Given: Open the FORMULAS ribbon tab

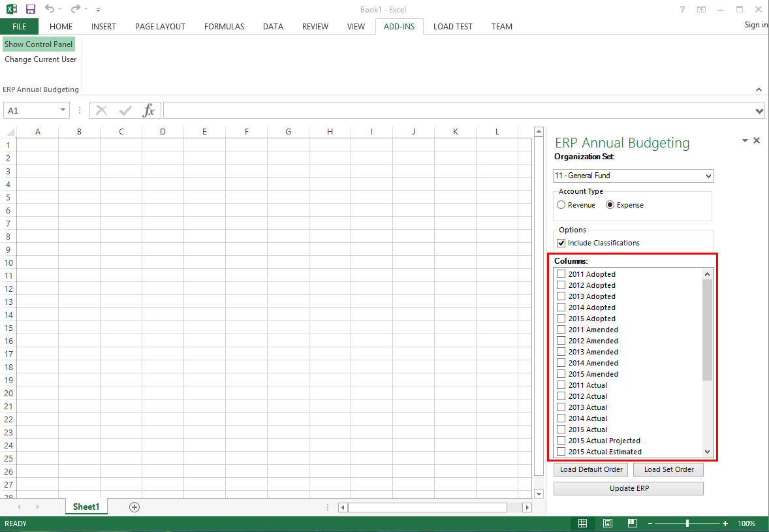Looking at the screenshot, I should (224, 27).
